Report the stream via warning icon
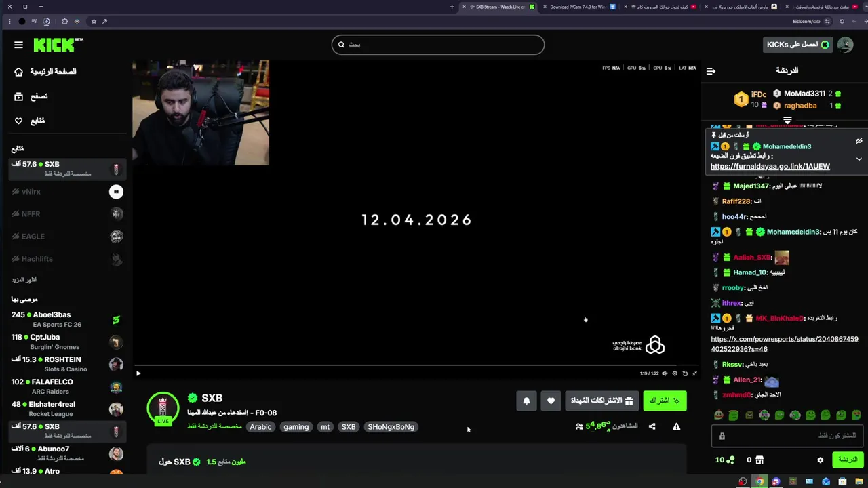The image size is (868, 488). click(x=676, y=426)
